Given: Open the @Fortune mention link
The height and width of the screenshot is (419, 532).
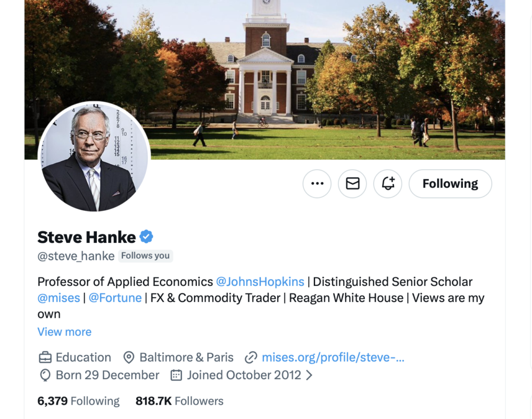Looking at the screenshot, I should pyautogui.click(x=115, y=298).
